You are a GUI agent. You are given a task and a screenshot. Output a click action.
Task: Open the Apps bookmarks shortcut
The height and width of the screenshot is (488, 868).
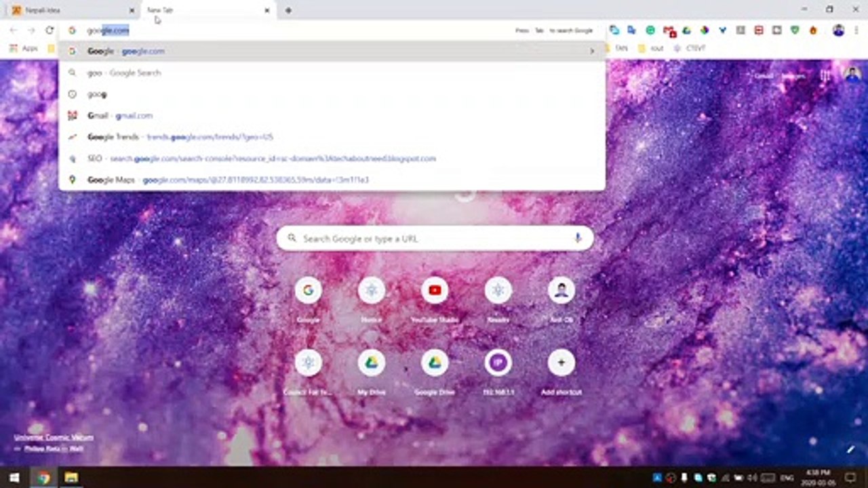(22, 48)
